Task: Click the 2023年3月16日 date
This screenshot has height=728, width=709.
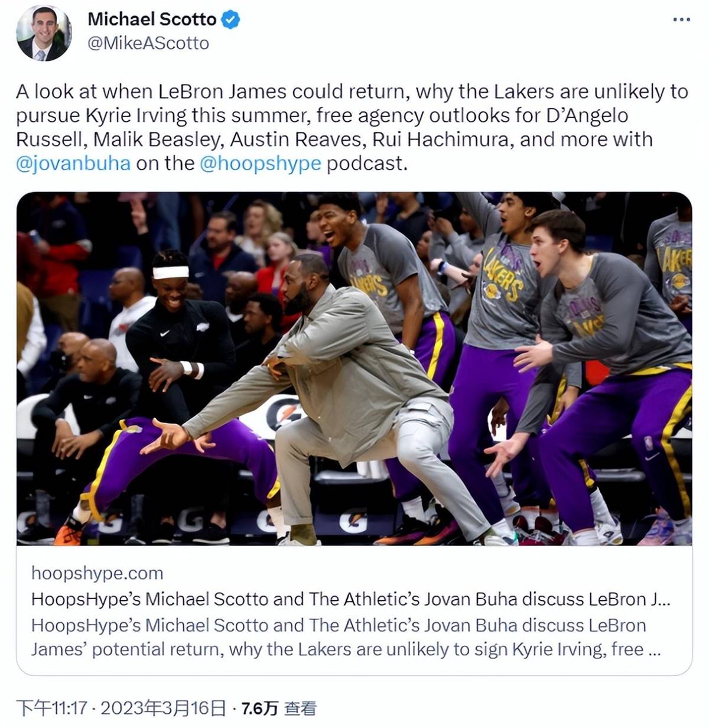Action: click(x=163, y=708)
